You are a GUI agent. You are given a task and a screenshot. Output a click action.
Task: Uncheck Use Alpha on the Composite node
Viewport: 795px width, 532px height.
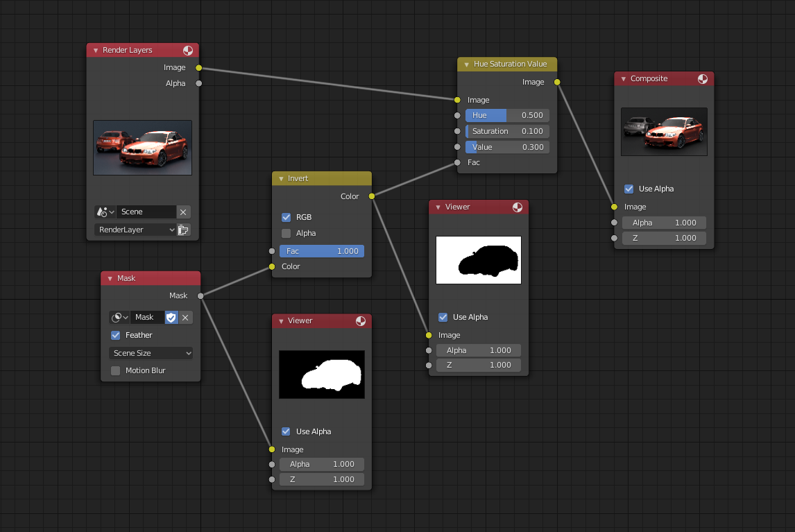click(x=629, y=189)
